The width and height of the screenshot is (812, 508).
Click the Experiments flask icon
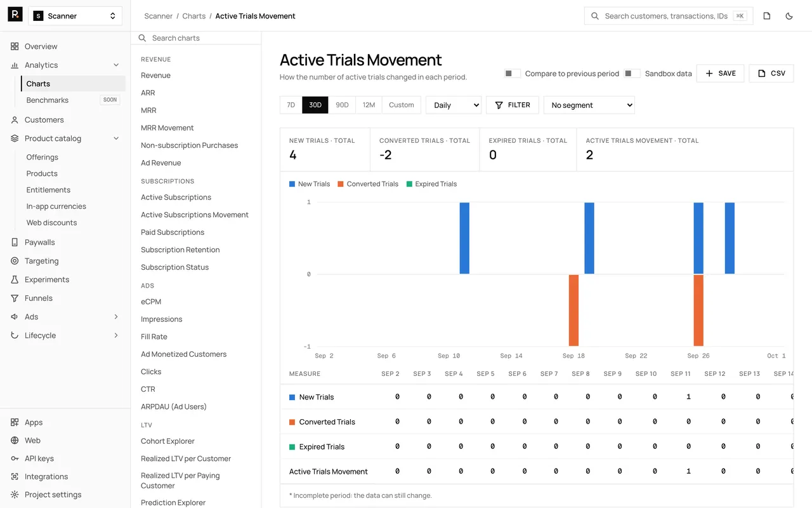[x=15, y=279]
